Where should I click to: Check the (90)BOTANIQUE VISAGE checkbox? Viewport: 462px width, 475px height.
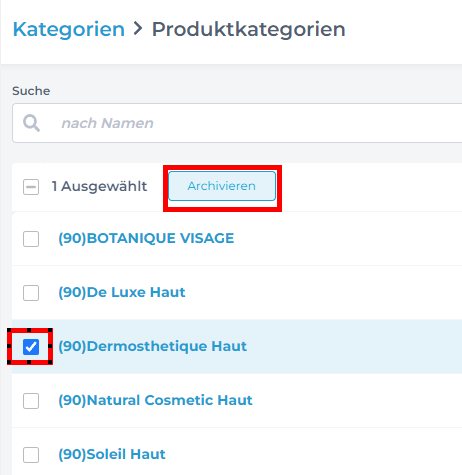[x=31, y=239]
